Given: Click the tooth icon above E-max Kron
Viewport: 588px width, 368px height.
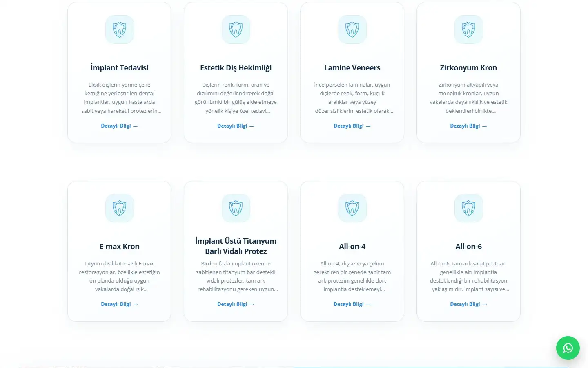Looking at the screenshot, I should [120, 208].
